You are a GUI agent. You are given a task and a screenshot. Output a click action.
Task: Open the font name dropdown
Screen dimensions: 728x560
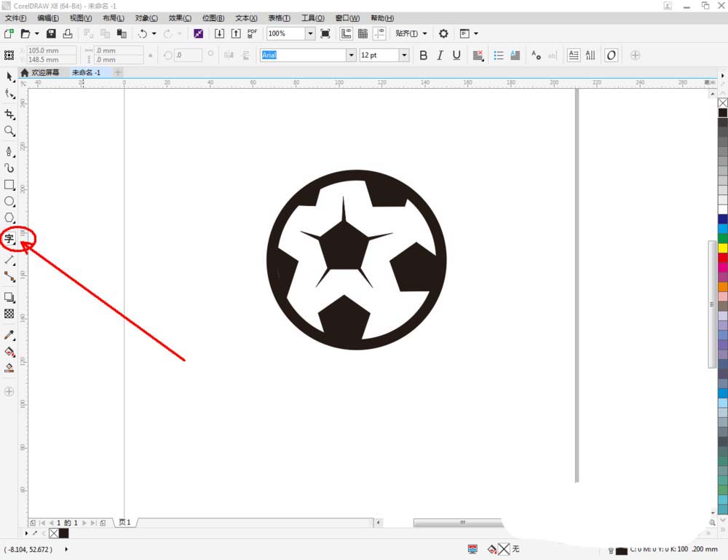352,55
